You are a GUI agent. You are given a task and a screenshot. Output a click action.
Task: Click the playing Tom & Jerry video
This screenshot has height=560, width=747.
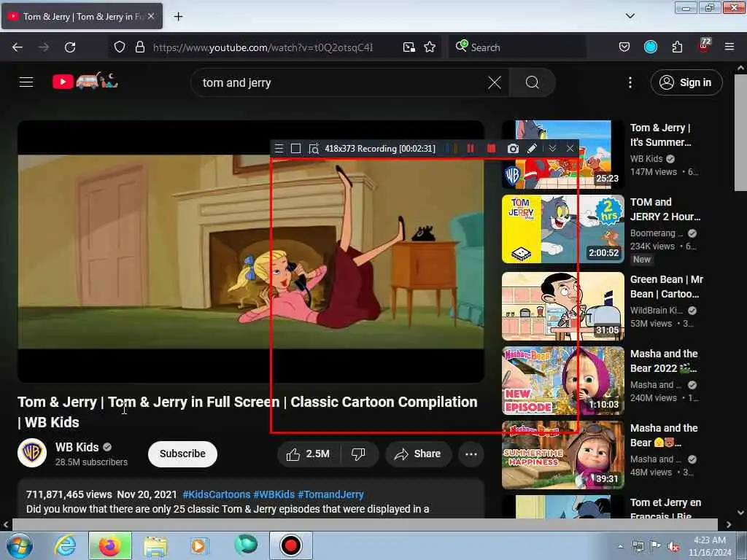(x=251, y=252)
